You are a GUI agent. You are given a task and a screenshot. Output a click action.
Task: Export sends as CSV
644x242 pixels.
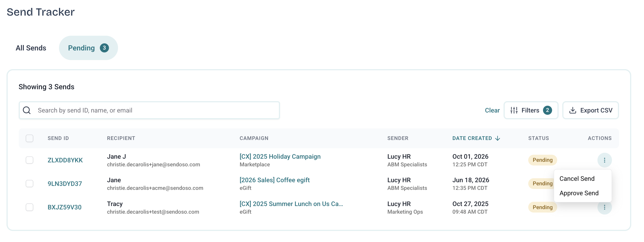(591, 110)
